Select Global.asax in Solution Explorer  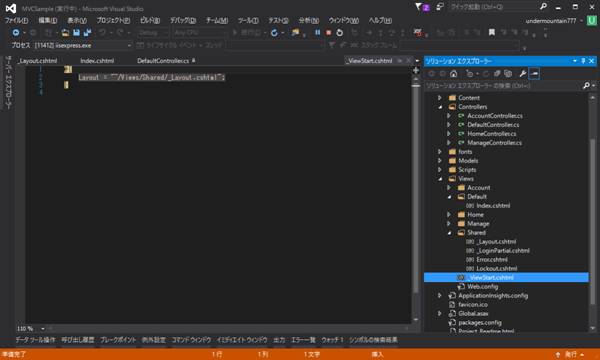click(x=473, y=314)
